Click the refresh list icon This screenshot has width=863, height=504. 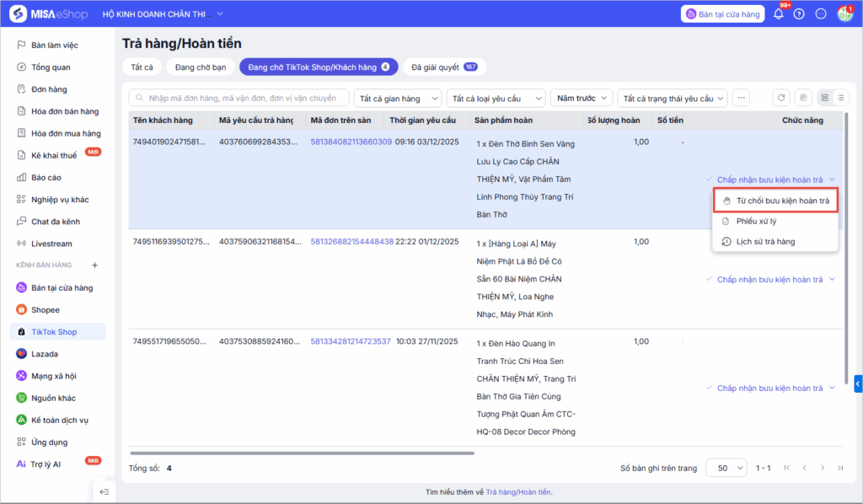[x=781, y=98]
